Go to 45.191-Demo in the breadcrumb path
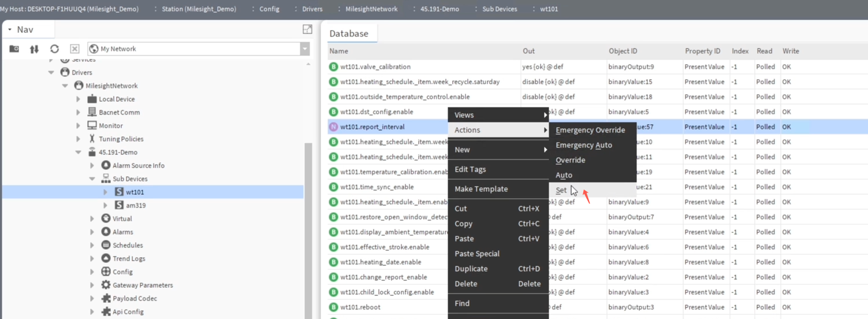This screenshot has height=319, width=868. coord(439,9)
